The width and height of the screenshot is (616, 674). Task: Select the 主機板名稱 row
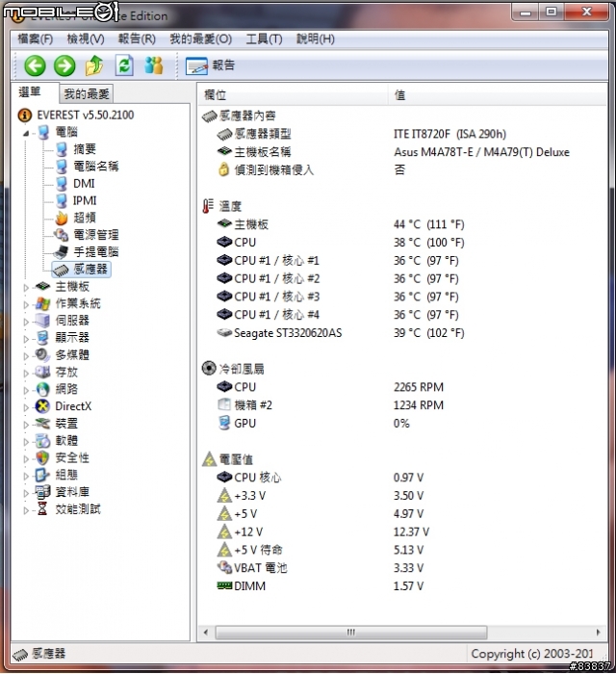[402, 152]
